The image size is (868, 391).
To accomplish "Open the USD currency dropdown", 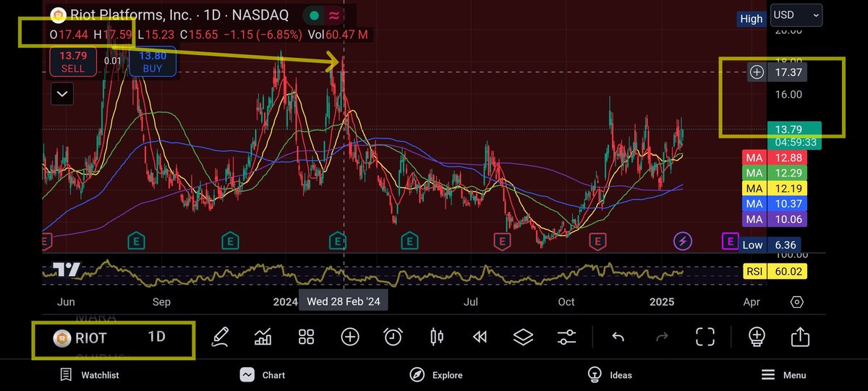I will [x=796, y=14].
